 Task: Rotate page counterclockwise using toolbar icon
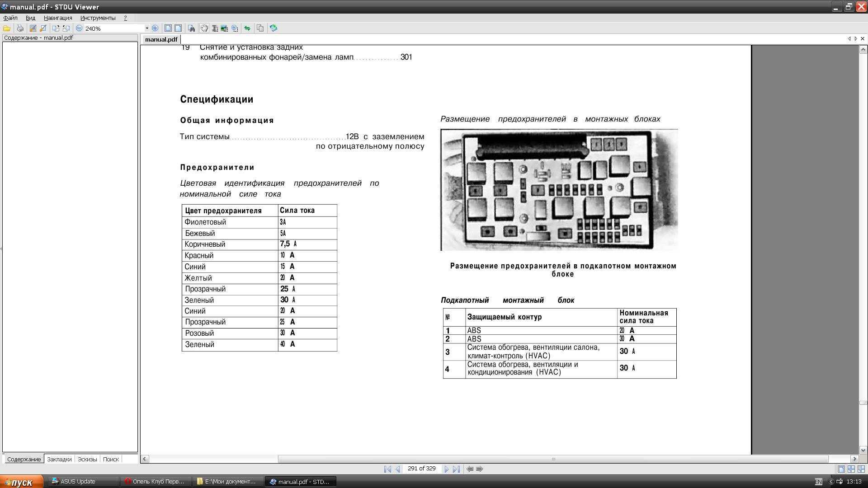pos(66,28)
